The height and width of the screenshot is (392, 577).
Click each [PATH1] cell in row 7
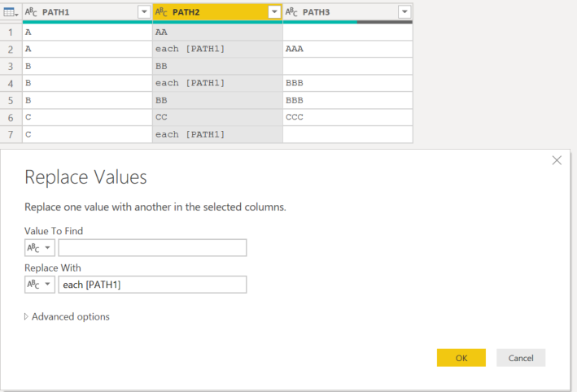coord(217,134)
